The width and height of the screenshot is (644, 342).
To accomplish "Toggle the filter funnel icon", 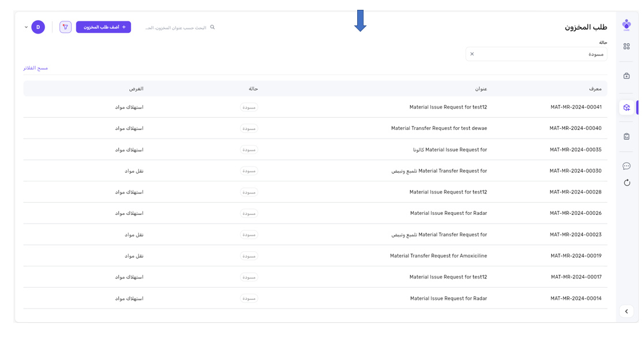I will pyautogui.click(x=65, y=27).
